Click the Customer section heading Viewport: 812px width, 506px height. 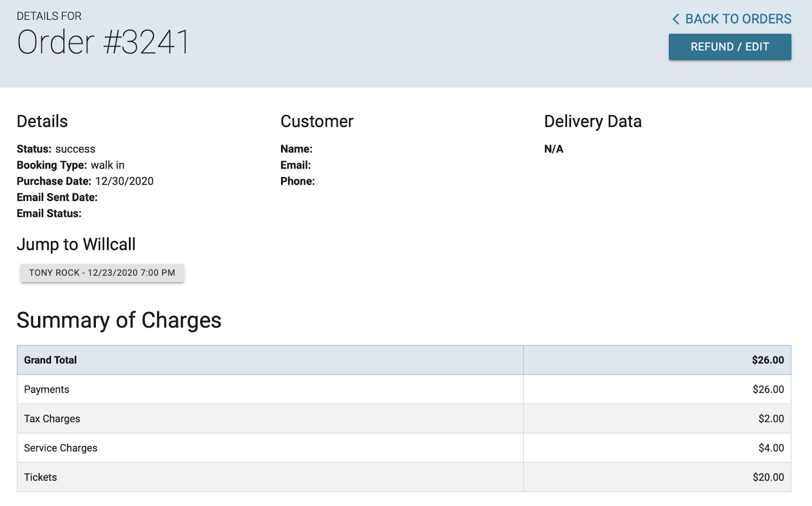coord(317,121)
